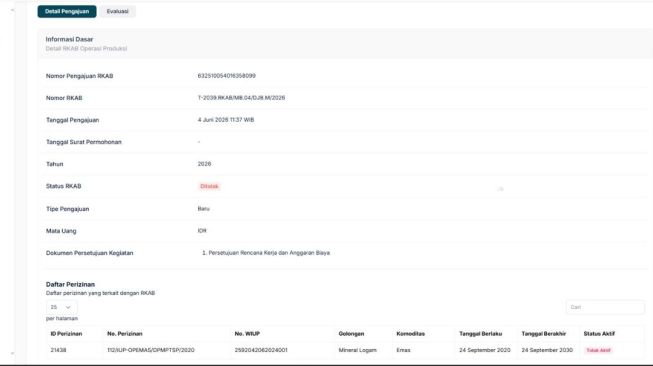
Task: Click the Status RKAB label
Action: tap(63, 186)
